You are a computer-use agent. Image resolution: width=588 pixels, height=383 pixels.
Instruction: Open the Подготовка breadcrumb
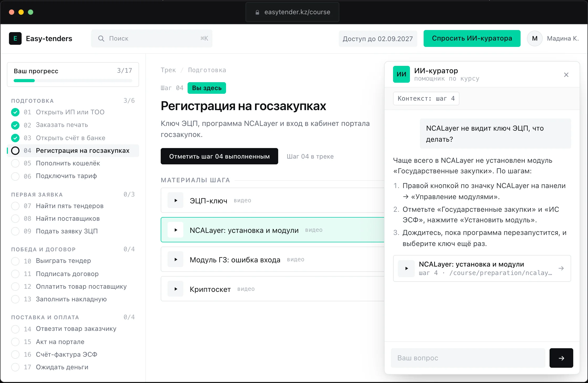207,70
